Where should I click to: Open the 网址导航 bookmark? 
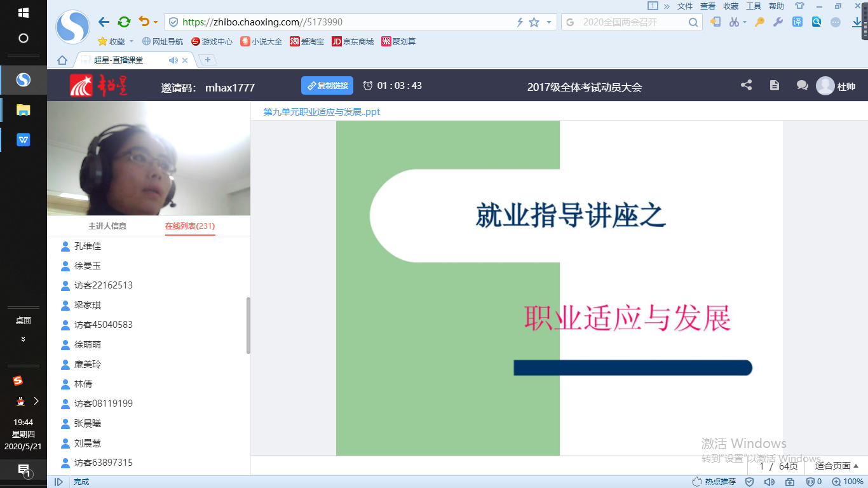pyautogui.click(x=163, y=42)
